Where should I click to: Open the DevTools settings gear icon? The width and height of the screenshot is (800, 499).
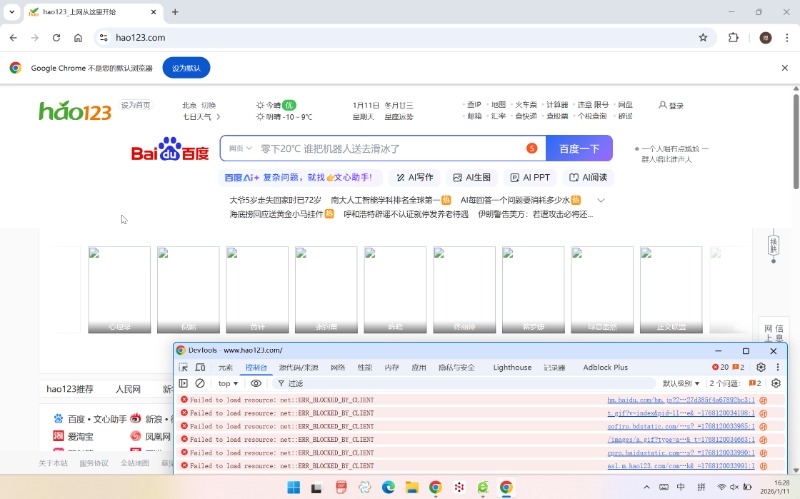click(x=761, y=368)
